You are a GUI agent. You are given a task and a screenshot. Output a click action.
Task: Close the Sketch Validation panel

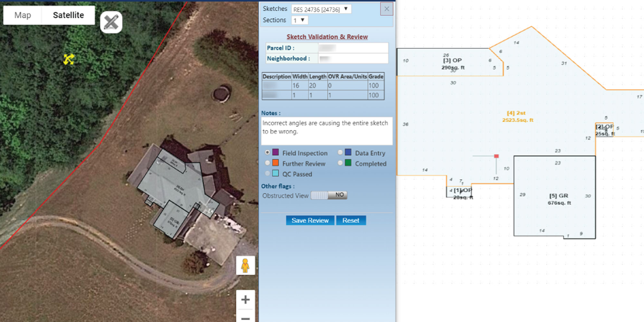coord(387,9)
